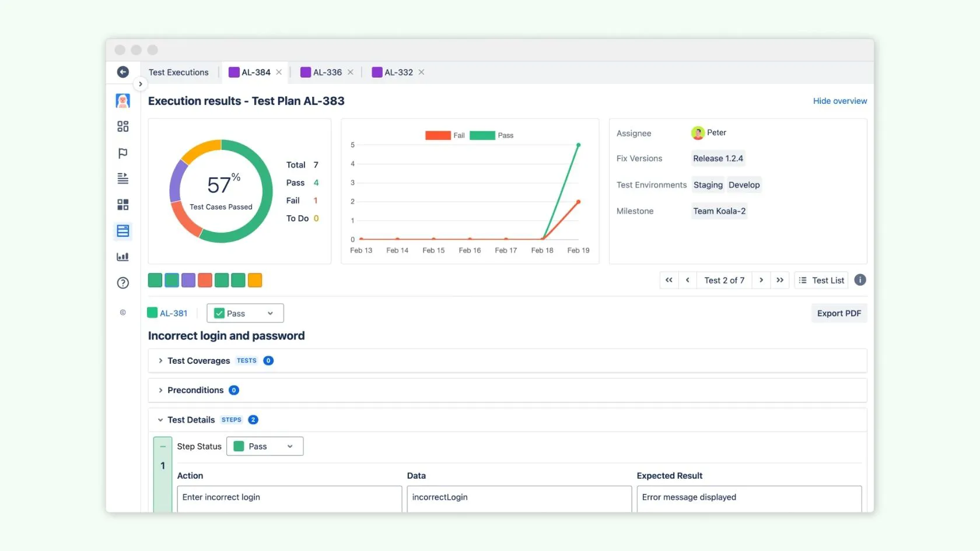
Task: Open the Step Status dropdown
Action: tap(265, 446)
